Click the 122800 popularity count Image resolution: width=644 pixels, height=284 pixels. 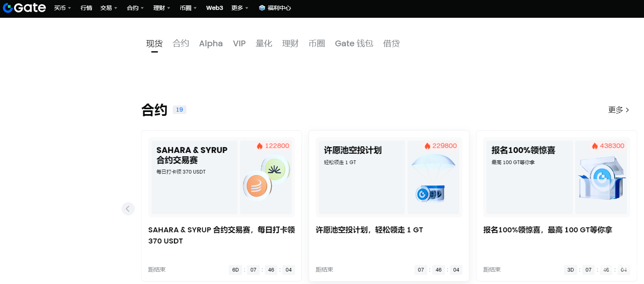click(277, 146)
